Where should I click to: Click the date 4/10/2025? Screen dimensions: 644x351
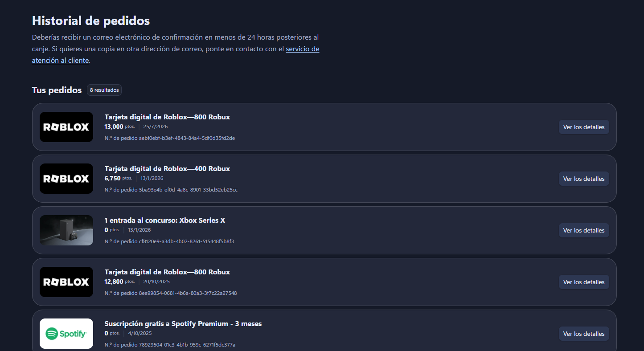click(x=140, y=333)
